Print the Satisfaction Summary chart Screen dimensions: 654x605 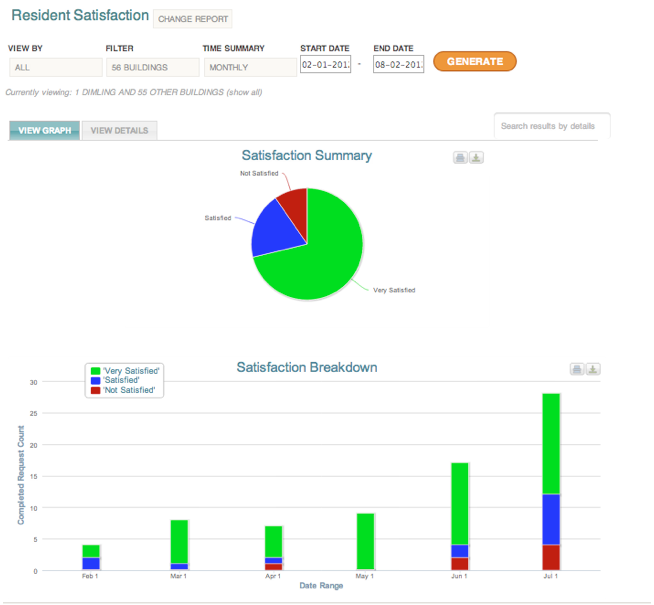pyautogui.click(x=460, y=158)
